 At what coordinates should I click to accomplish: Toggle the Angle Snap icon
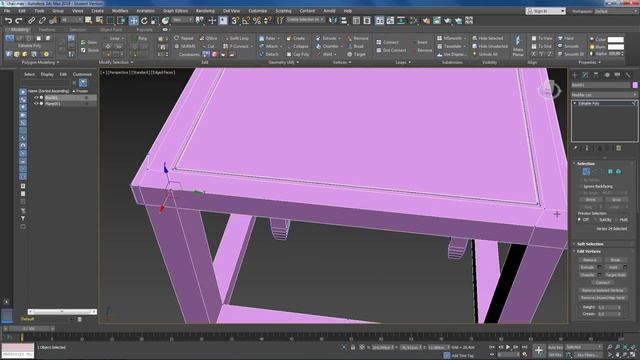(x=246, y=20)
